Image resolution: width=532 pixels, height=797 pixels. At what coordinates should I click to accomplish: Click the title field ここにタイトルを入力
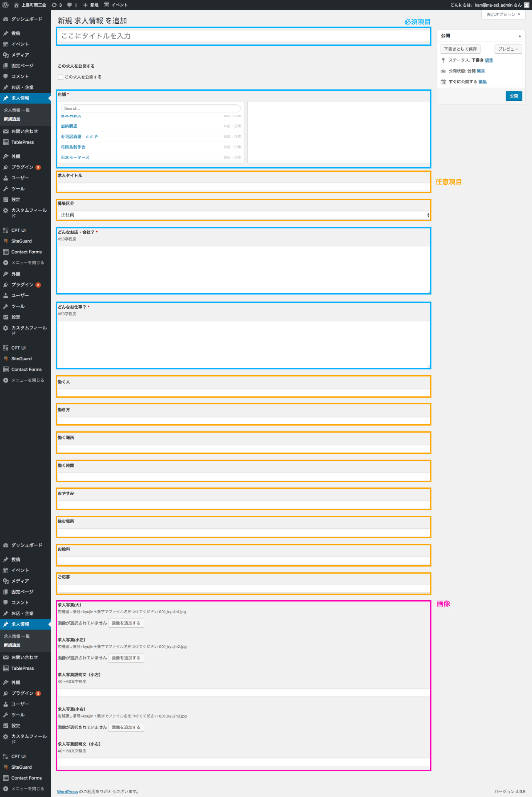point(244,36)
